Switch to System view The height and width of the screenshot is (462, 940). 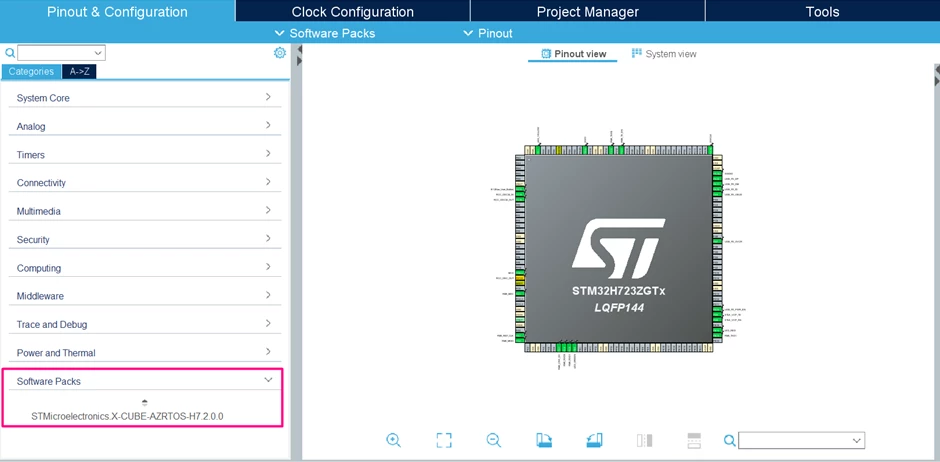(664, 54)
